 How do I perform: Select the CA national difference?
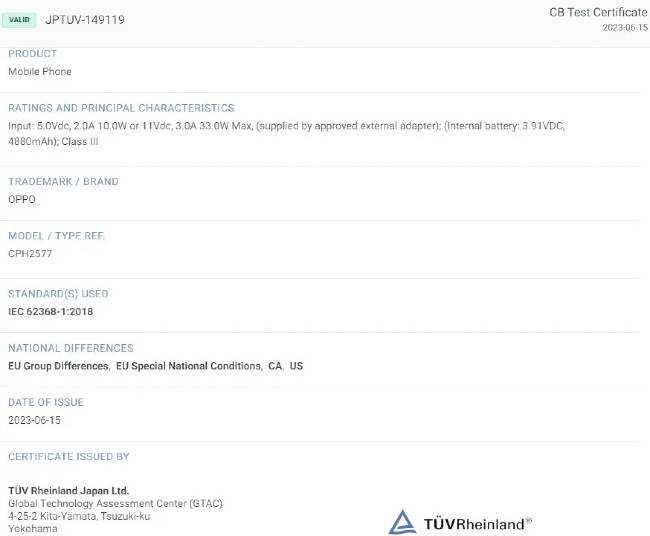pyautogui.click(x=274, y=366)
